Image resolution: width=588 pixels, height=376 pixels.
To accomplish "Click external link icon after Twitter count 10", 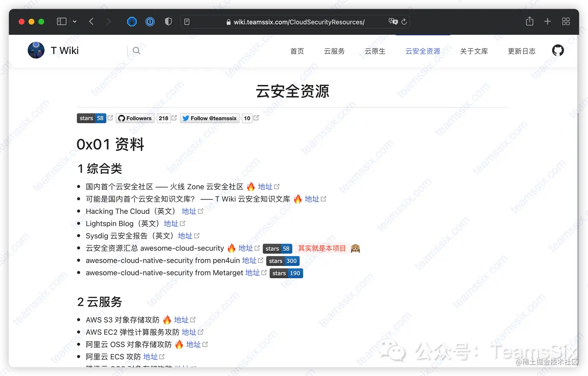I will point(256,118).
